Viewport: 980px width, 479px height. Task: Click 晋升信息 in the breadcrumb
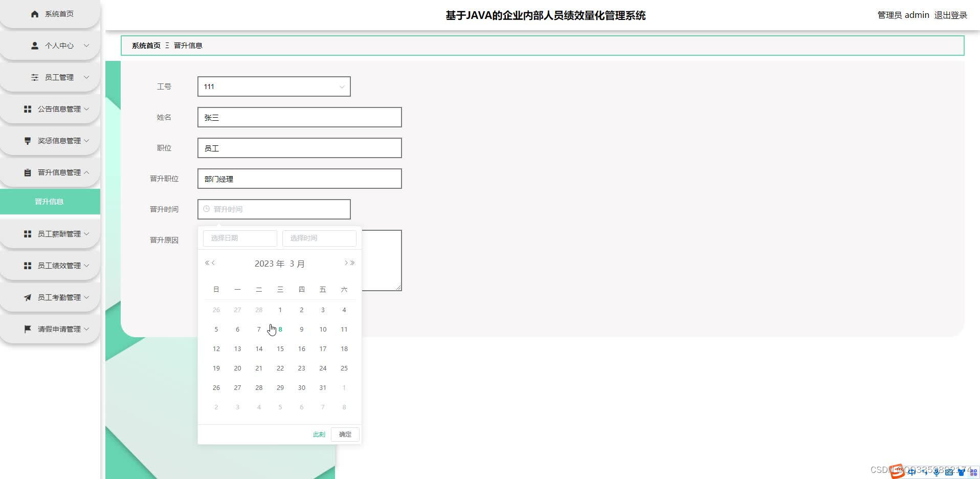pos(188,46)
